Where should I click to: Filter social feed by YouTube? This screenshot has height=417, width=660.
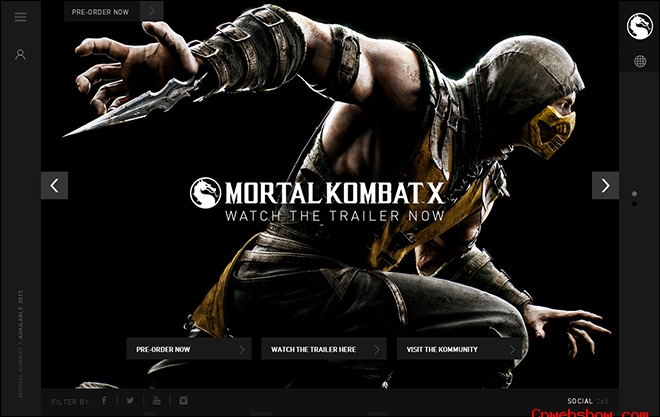157,400
